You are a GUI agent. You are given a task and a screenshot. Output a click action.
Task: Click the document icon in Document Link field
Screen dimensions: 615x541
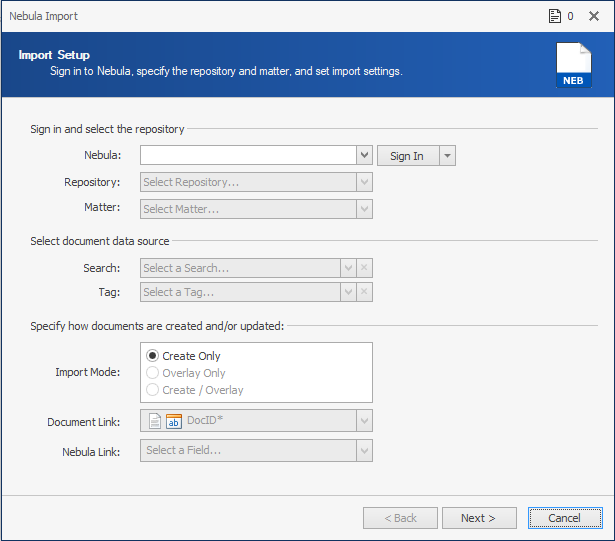(x=155, y=421)
